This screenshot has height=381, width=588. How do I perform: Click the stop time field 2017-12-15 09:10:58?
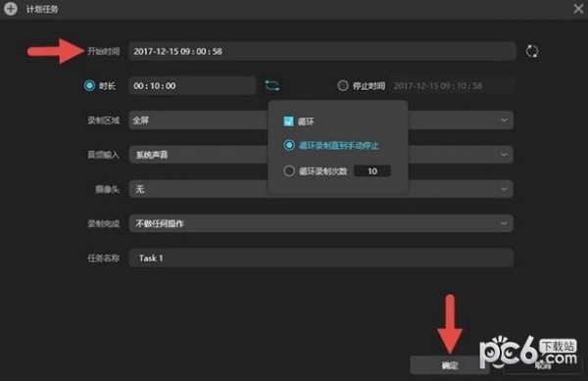click(x=453, y=86)
